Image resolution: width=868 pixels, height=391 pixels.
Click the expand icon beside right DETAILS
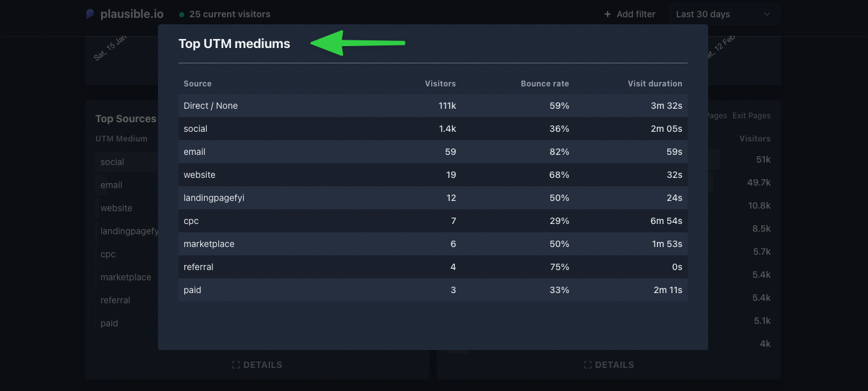pyautogui.click(x=588, y=365)
